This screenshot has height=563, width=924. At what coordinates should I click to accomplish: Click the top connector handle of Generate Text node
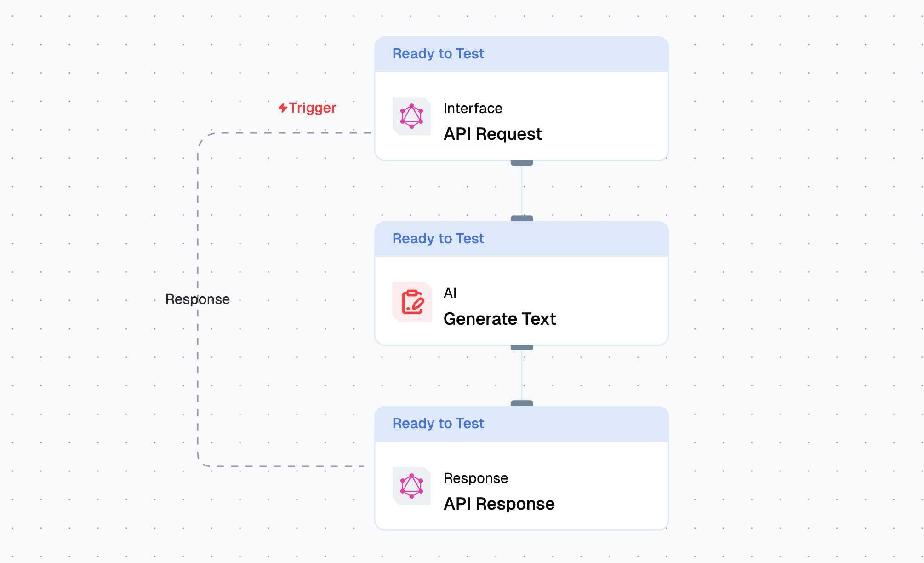point(521,218)
